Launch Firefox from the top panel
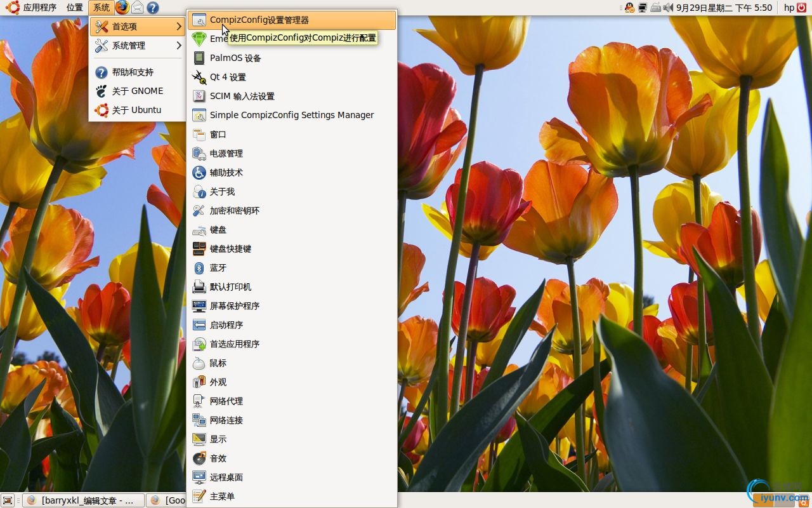Viewport: 812px width, 508px height. [x=122, y=8]
